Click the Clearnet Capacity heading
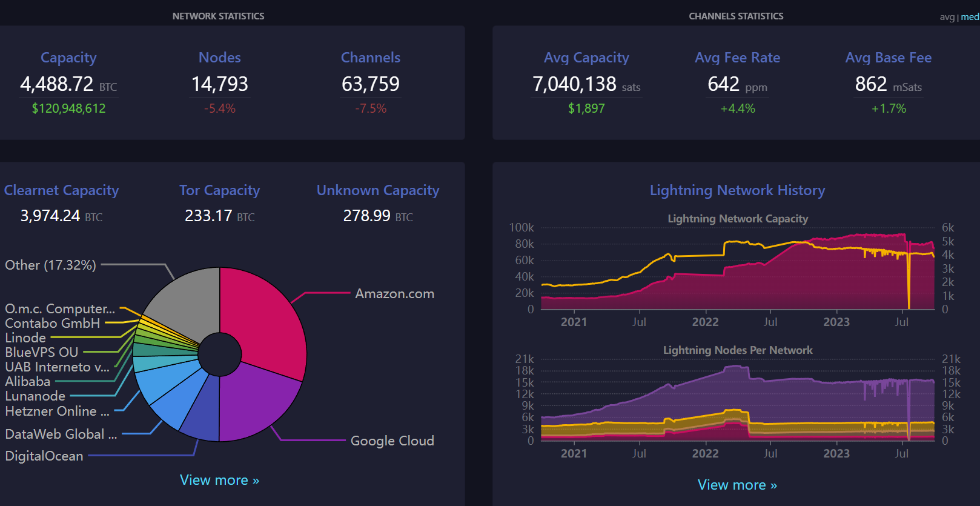980x506 pixels. tap(61, 190)
